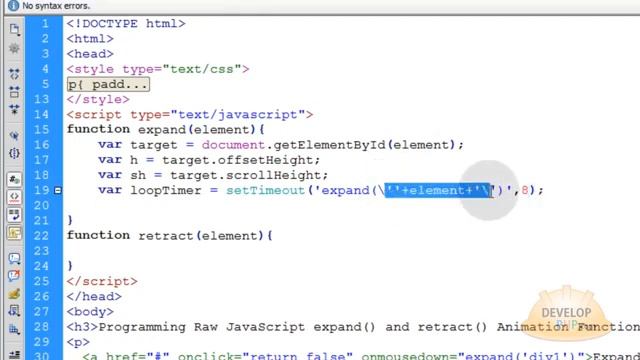Click the '<style type="text/css">' tag
This screenshot has height=360, width=640.
pos(158,69)
